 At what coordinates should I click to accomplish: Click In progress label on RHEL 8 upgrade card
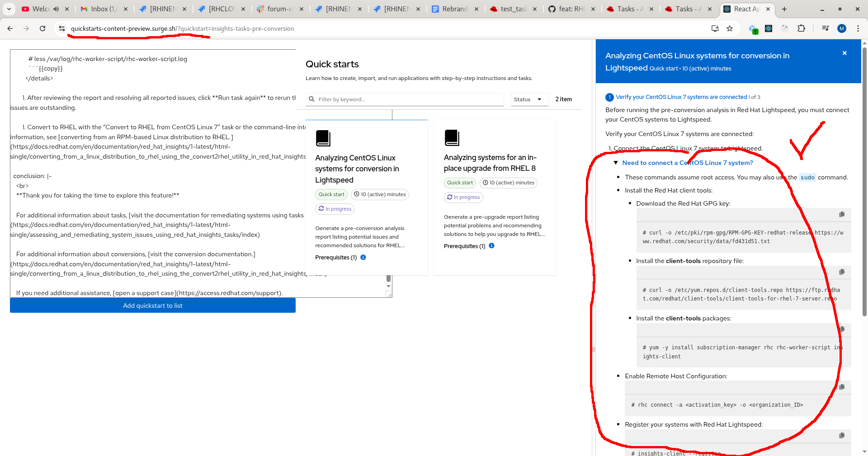pyautogui.click(x=463, y=197)
